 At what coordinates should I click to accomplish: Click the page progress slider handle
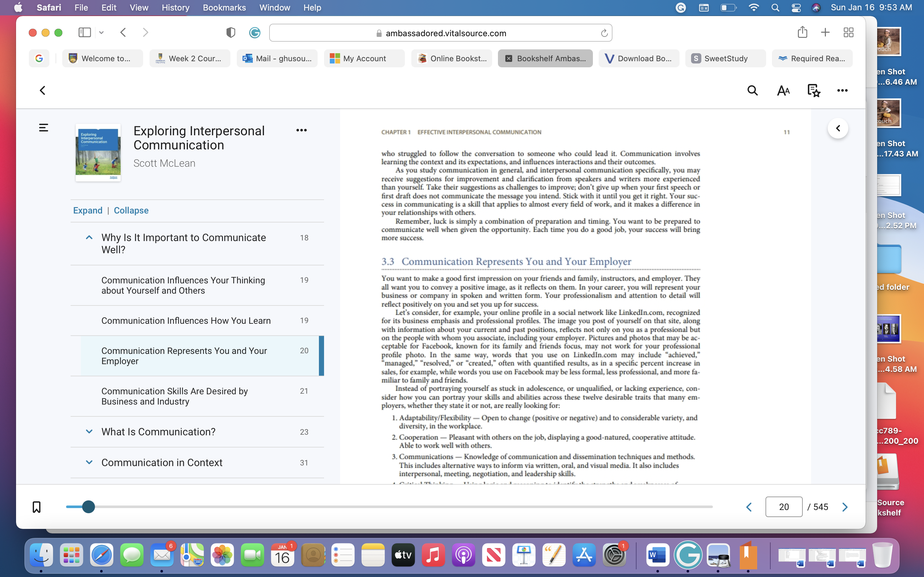click(x=89, y=507)
